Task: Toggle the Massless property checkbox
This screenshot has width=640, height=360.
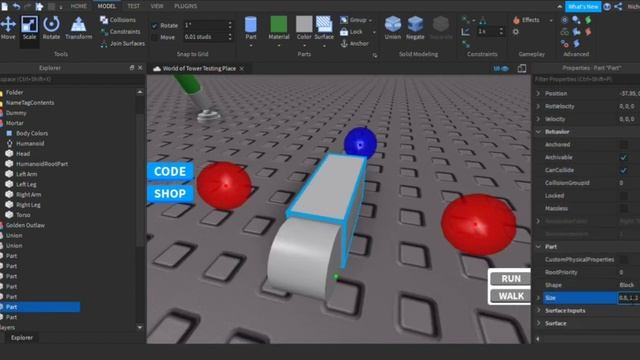Action: (624, 209)
